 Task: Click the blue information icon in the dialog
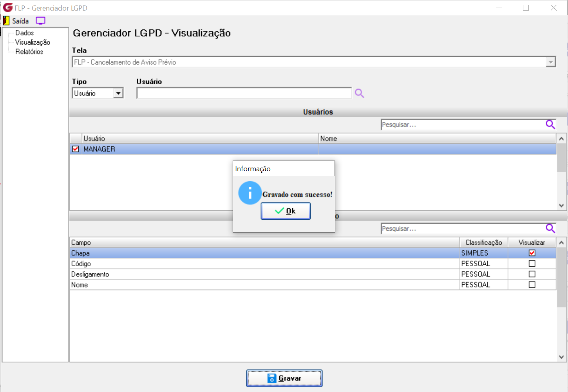point(250,193)
